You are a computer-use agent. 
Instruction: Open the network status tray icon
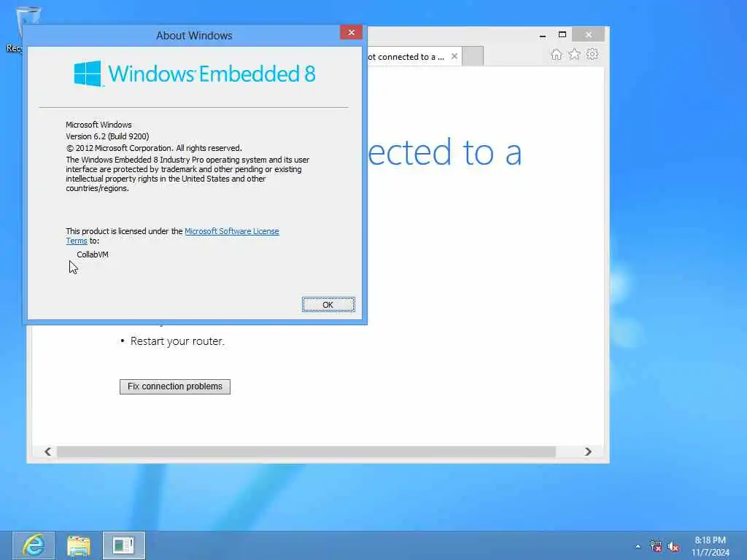coord(656,546)
